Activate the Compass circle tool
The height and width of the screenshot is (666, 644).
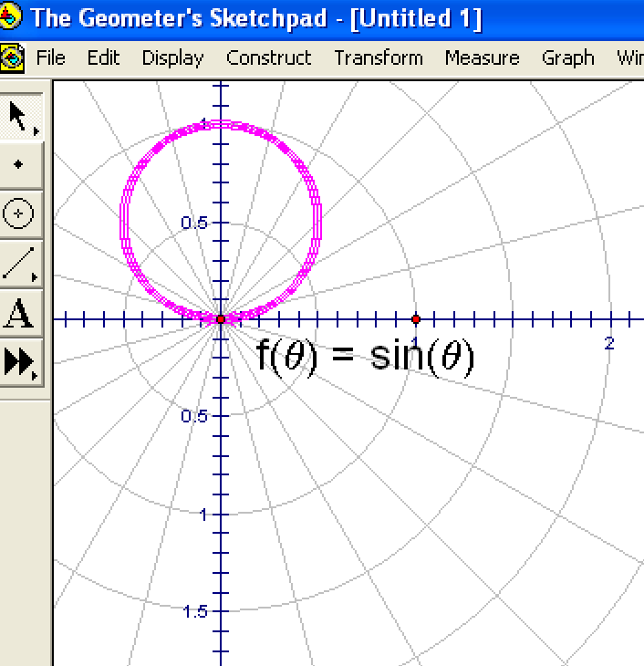19,214
